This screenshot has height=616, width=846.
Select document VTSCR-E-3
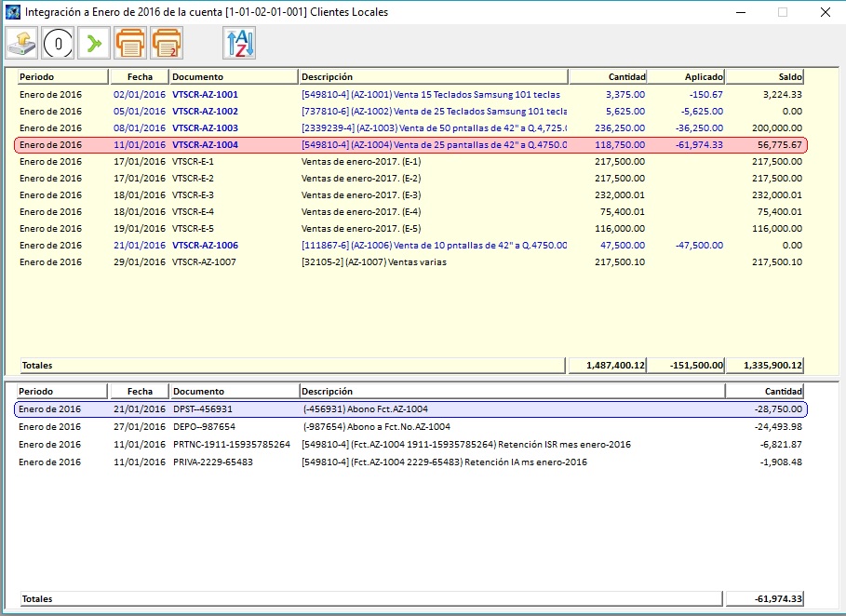193,194
